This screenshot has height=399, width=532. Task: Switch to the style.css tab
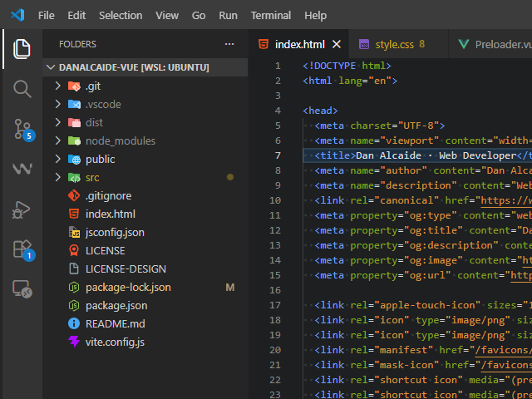point(398,44)
